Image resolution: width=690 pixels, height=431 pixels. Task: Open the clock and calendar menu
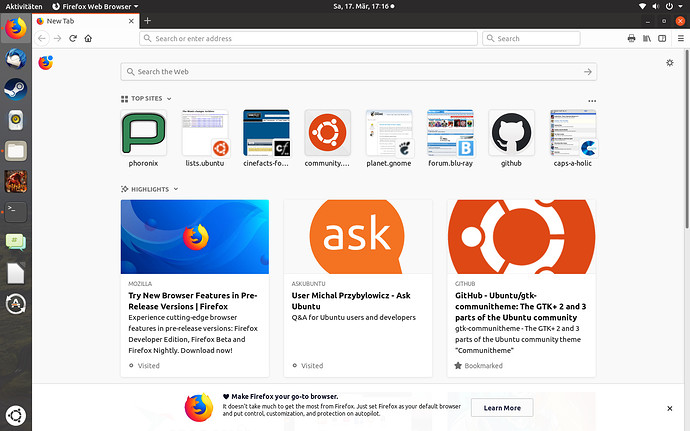tap(363, 6)
